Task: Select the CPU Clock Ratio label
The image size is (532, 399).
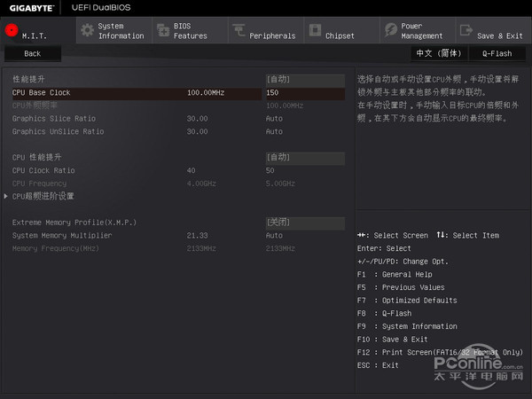Action: tap(43, 170)
